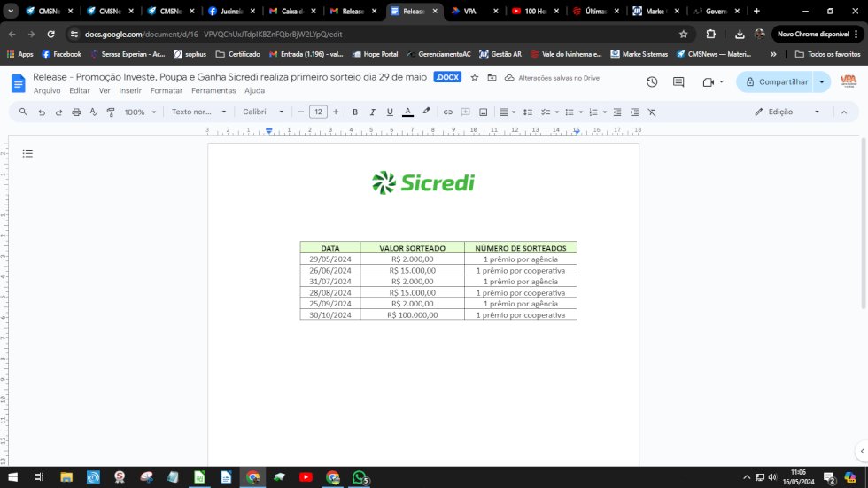This screenshot has height=488, width=868.
Task: Activate the paint format tool
Action: pos(111,112)
